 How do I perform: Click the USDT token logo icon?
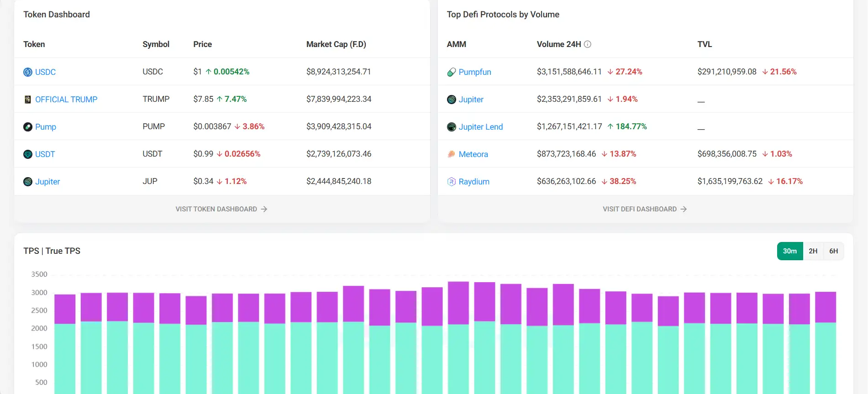point(28,154)
